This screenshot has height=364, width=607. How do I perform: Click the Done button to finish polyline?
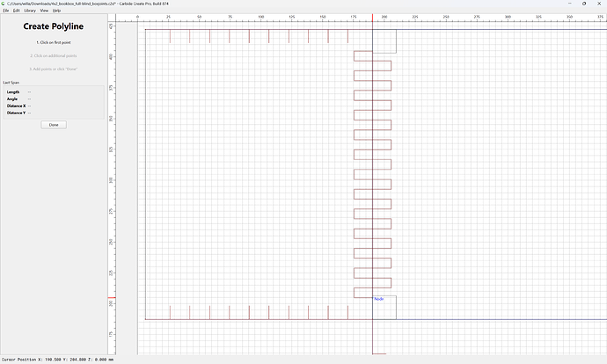[54, 125]
